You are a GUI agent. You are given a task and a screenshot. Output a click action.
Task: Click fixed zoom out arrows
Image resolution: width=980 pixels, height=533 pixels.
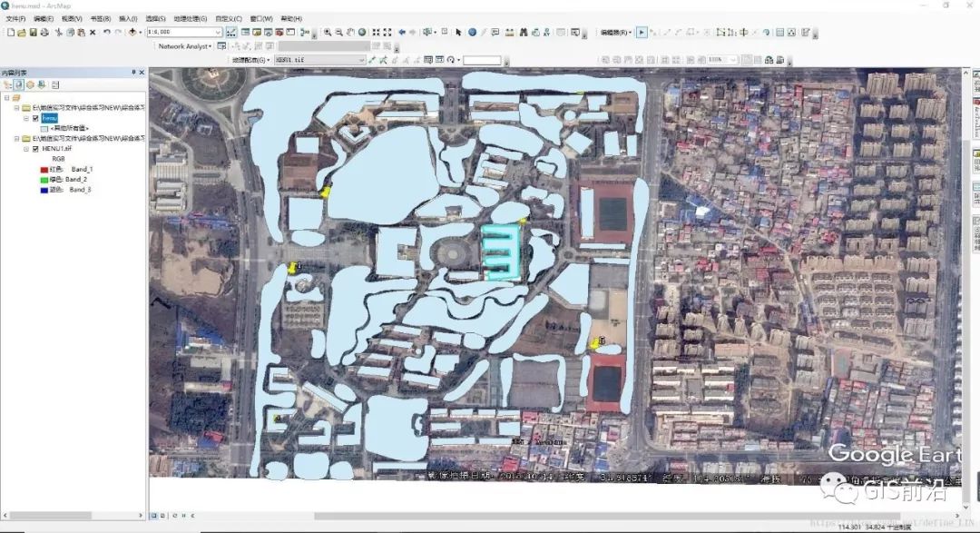[387, 32]
